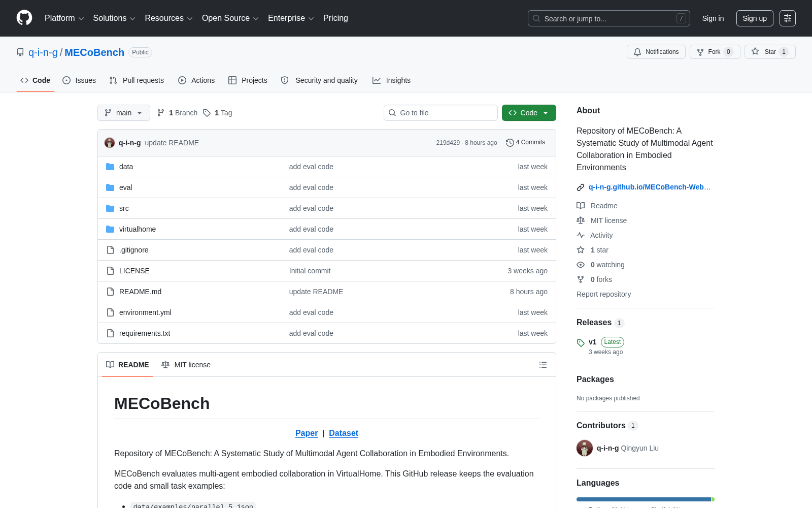Open the green Code dropdown button
The width and height of the screenshot is (812, 508).
click(x=529, y=113)
